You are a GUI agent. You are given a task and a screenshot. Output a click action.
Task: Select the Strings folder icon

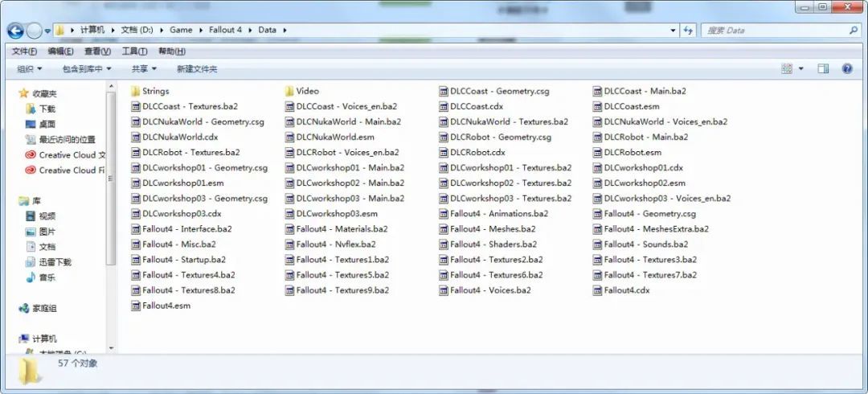click(136, 91)
